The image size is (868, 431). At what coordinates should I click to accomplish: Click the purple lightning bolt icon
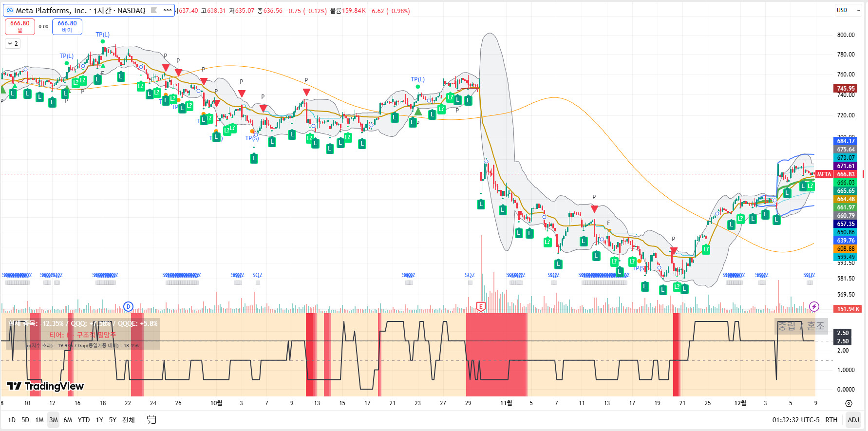[814, 306]
